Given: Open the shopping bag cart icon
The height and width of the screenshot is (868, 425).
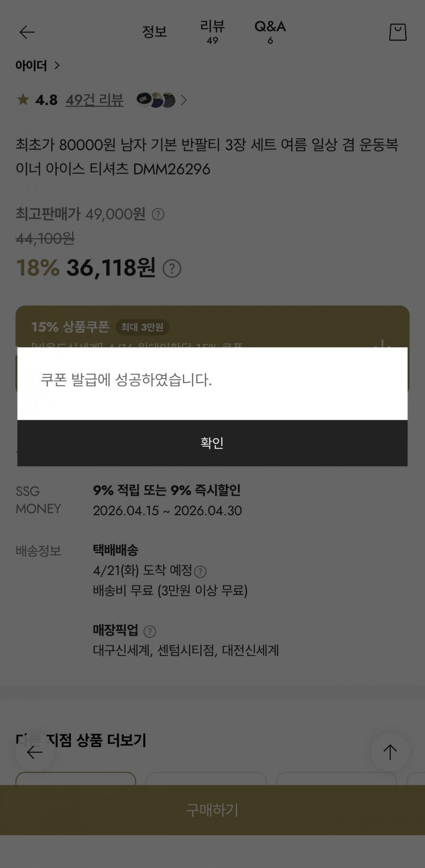Looking at the screenshot, I should click(398, 32).
